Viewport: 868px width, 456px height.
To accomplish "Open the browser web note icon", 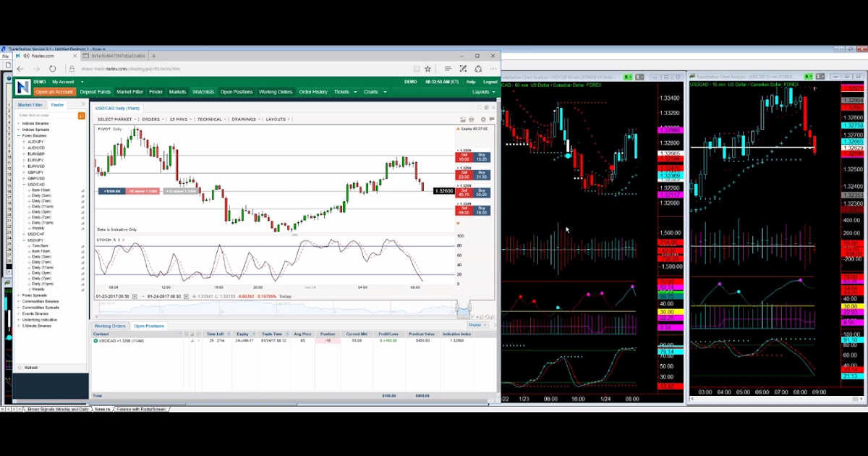I will point(462,69).
